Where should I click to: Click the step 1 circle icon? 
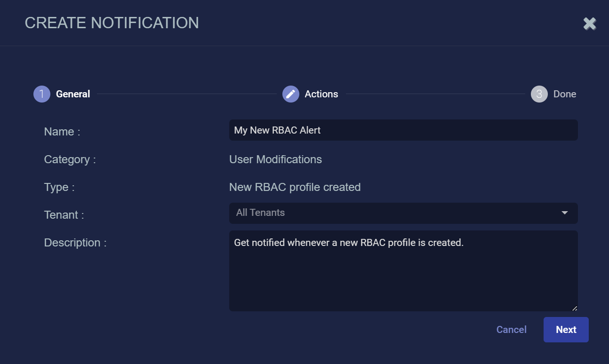41,94
